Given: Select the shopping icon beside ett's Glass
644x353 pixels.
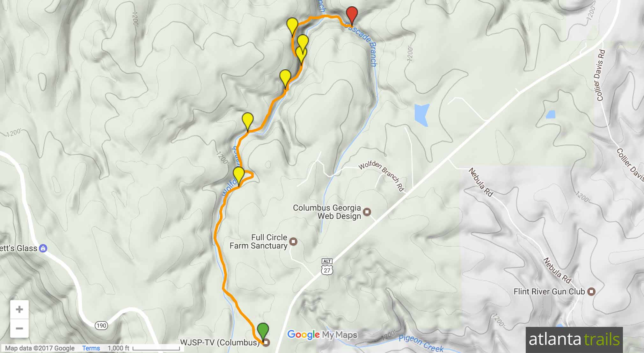Looking at the screenshot, I should pos(43,248).
